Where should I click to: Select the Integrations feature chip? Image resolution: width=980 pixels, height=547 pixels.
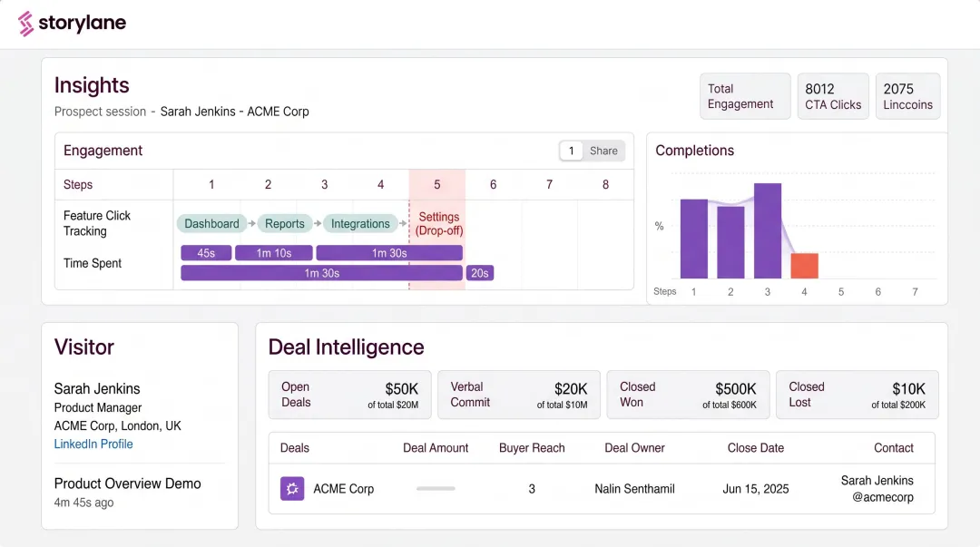click(360, 224)
